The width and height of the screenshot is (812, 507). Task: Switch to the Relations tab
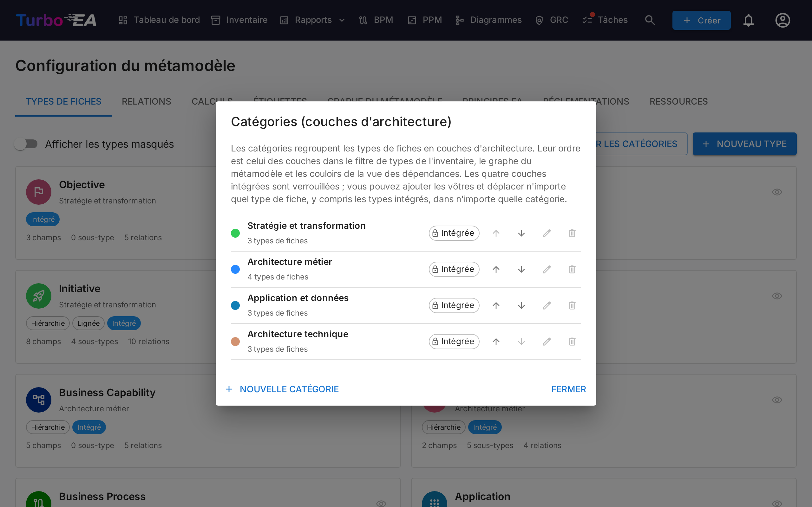146,101
